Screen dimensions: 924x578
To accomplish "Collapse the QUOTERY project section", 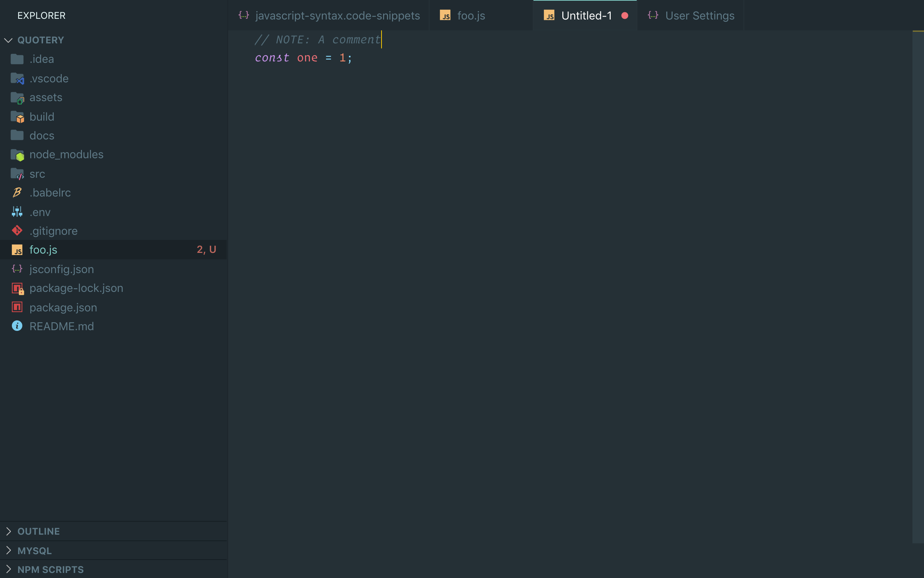I will click(113, 40).
